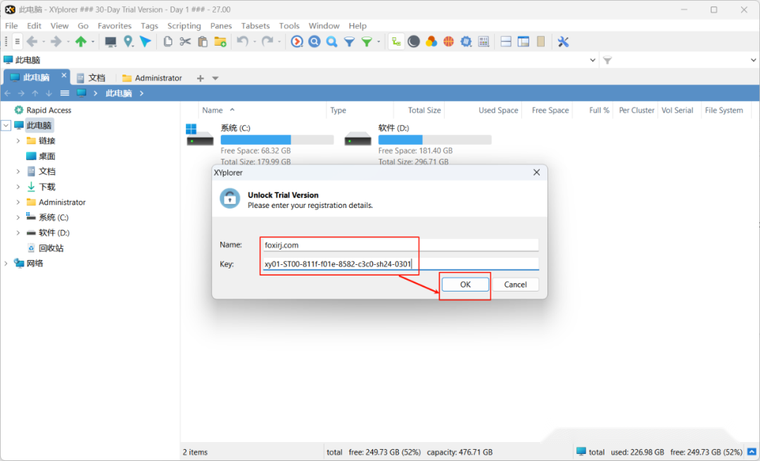Toggle the folder tree icon

pyautogui.click(x=396, y=42)
